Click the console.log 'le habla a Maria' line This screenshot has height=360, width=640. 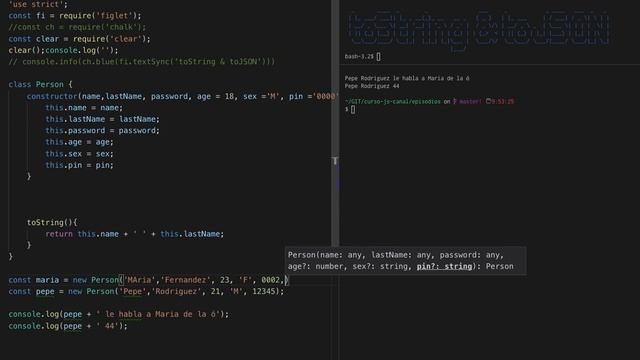tap(119, 314)
